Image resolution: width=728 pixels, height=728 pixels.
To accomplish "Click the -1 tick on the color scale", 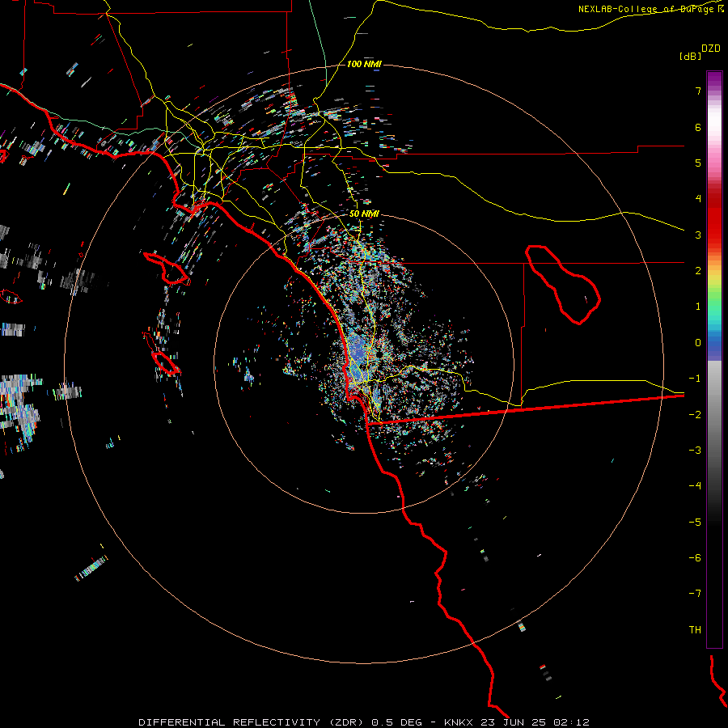I will [x=695, y=379].
